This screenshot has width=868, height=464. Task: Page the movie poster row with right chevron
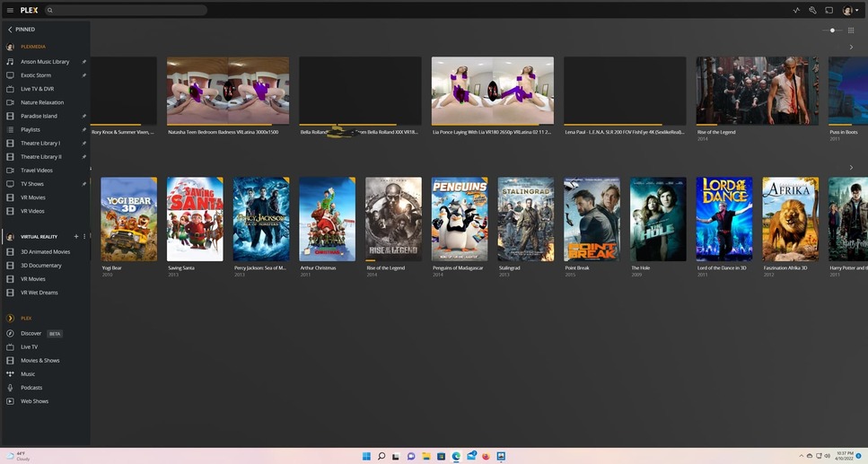[851, 167]
